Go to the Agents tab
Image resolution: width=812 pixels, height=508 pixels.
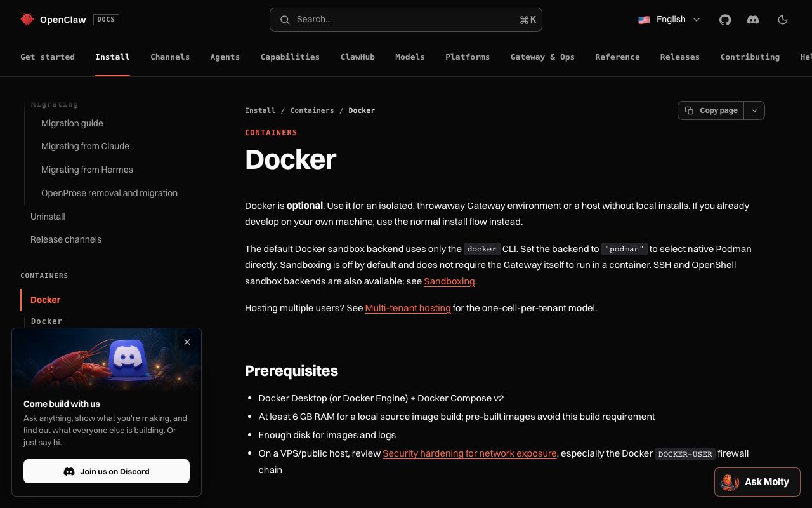click(x=225, y=57)
